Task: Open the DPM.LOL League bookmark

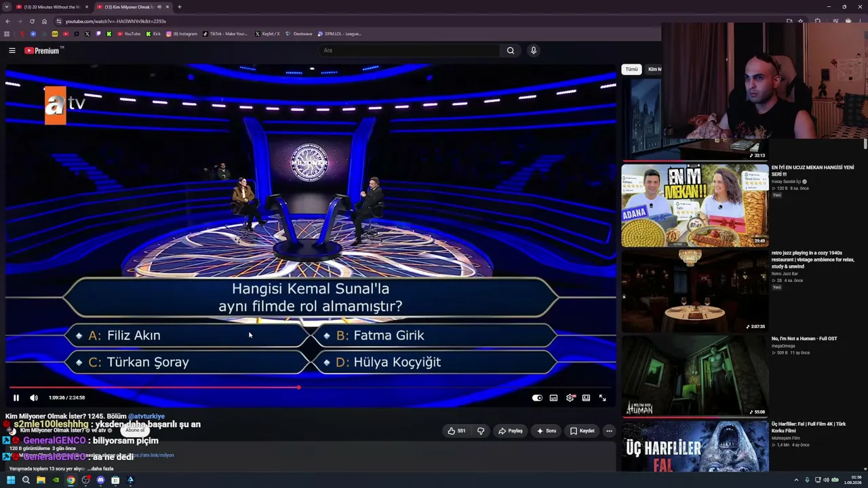Action: pos(340,34)
